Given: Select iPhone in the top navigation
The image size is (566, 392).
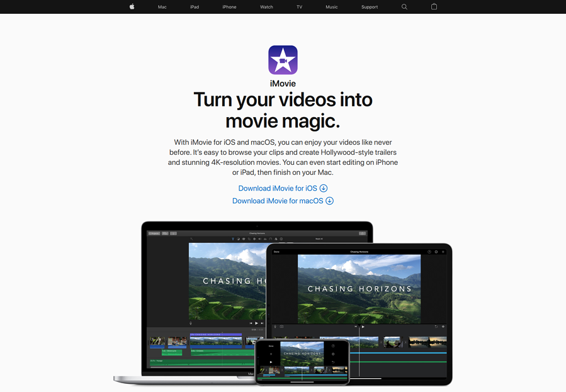Looking at the screenshot, I should click(x=229, y=7).
